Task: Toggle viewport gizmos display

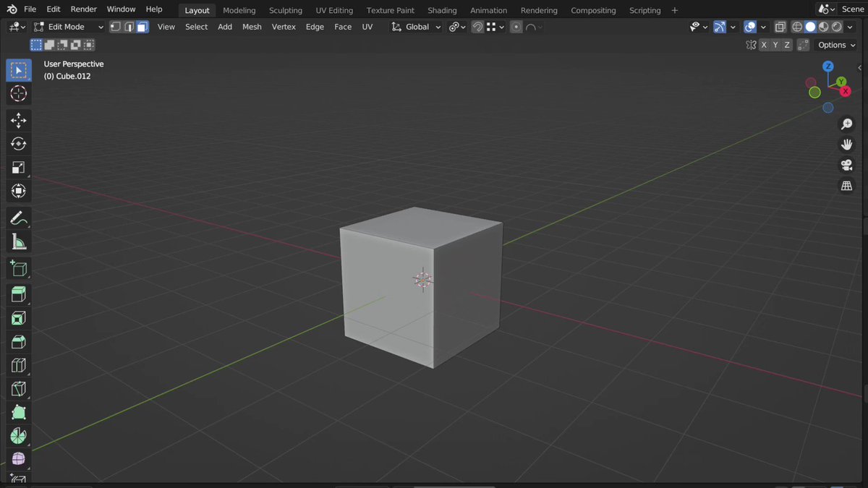Action: (x=720, y=27)
